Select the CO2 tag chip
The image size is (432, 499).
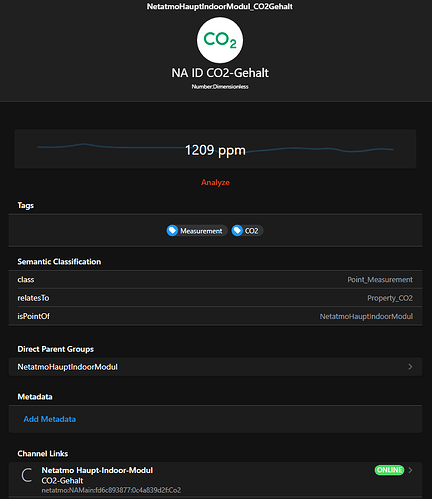pos(247,231)
